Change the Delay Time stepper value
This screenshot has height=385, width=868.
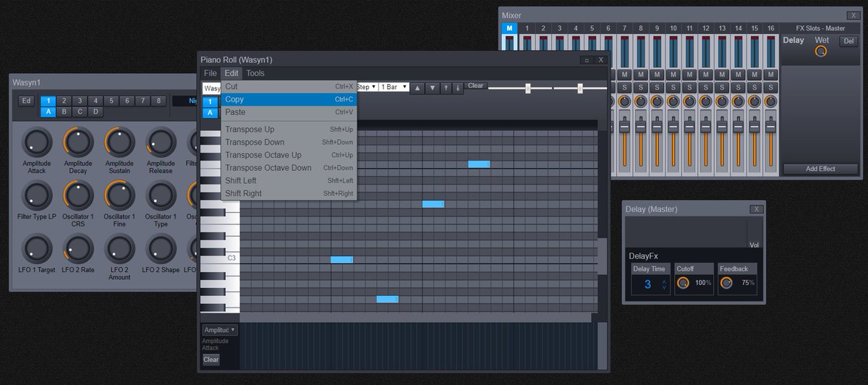click(664, 284)
